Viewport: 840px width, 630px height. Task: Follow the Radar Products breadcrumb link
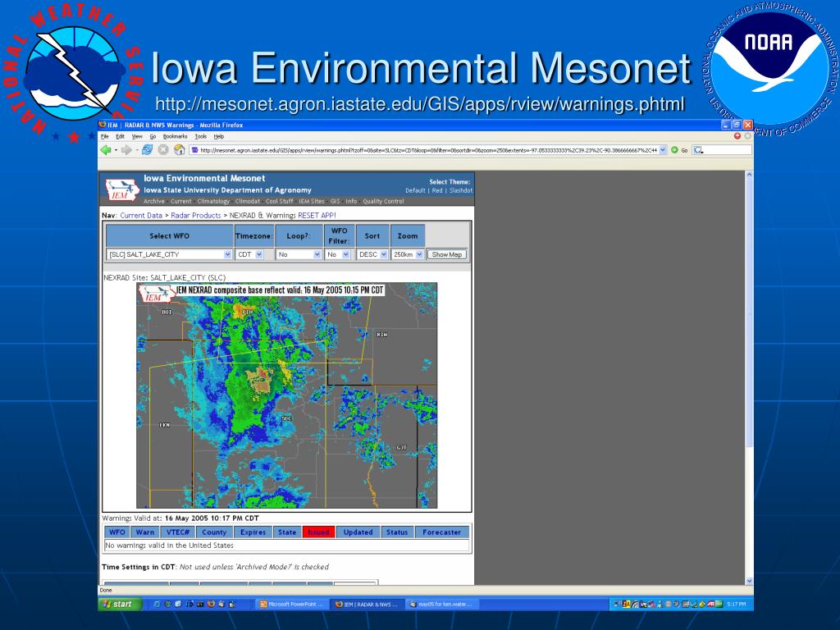(x=195, y=216)
